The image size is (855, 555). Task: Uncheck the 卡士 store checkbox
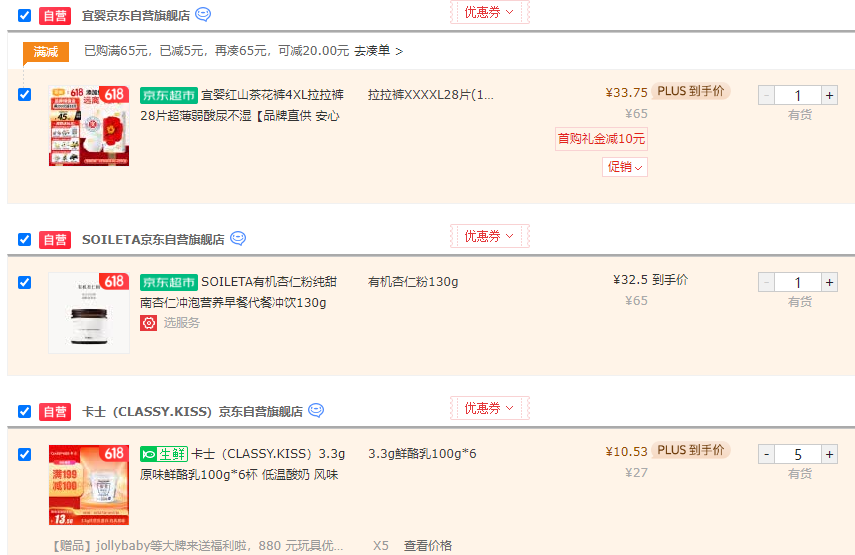(25, 411)
